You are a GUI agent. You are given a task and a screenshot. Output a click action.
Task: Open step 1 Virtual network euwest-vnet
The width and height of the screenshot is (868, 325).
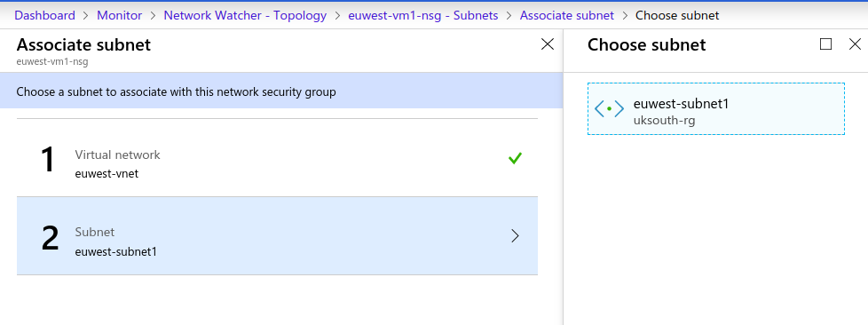tap(277, 158)
